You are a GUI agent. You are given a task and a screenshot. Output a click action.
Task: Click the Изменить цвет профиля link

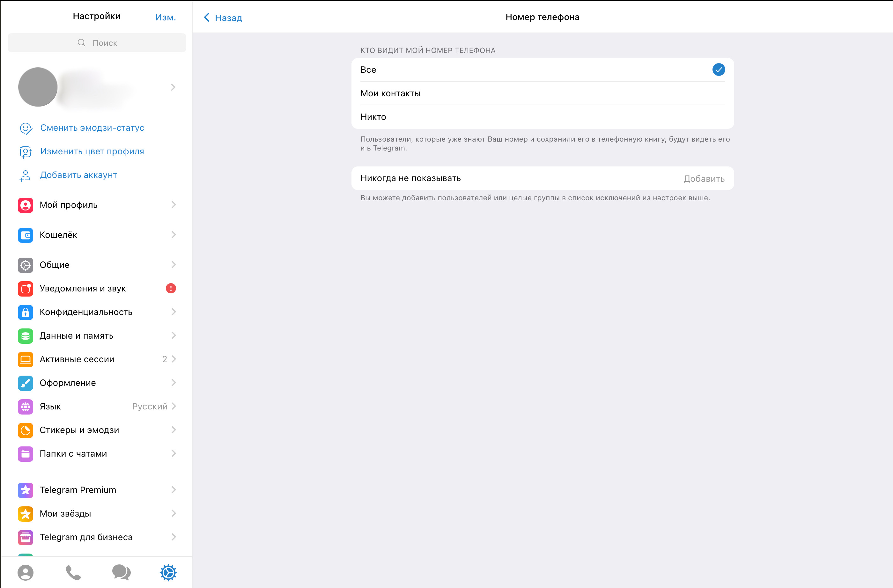[92, 151]
